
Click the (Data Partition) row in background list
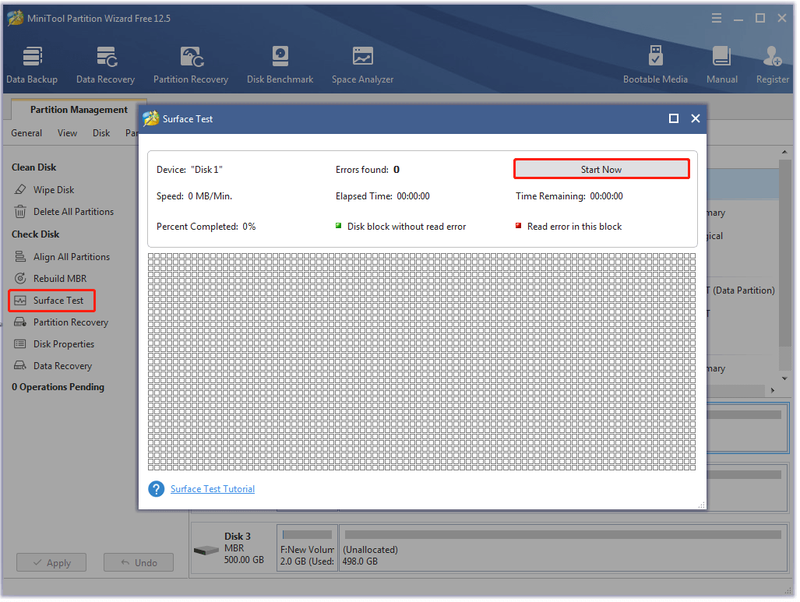741,290
